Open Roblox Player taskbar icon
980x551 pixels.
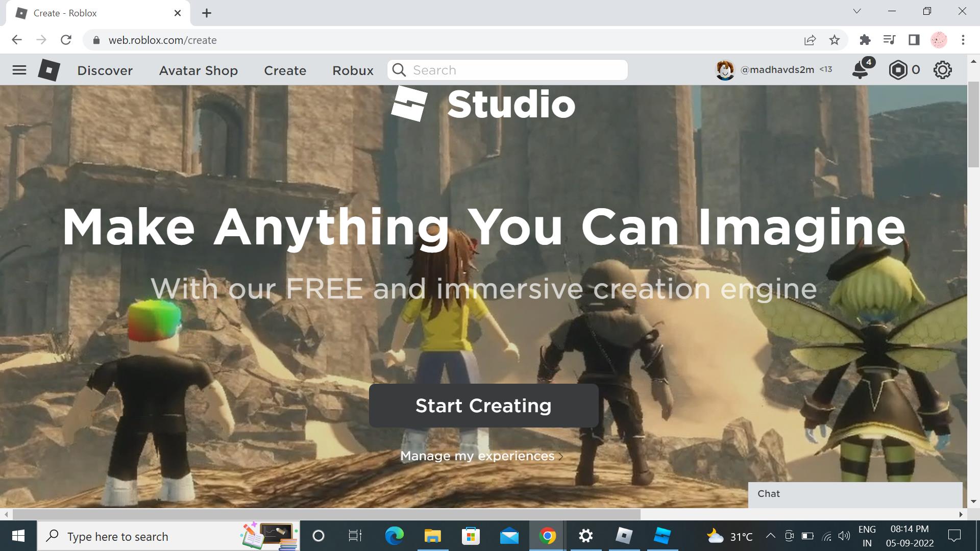point(624,536)
